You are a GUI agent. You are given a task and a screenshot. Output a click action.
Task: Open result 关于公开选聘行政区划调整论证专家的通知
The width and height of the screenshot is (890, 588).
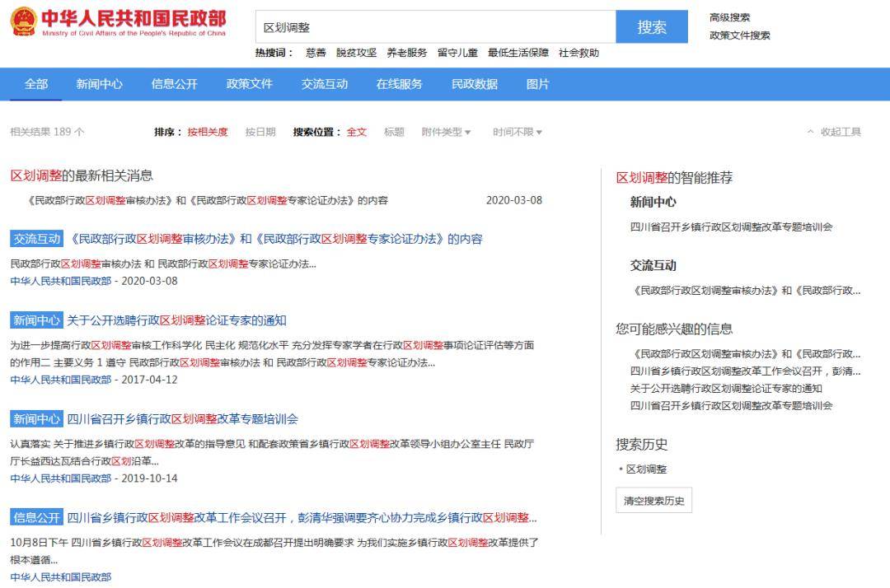(176, 320)
